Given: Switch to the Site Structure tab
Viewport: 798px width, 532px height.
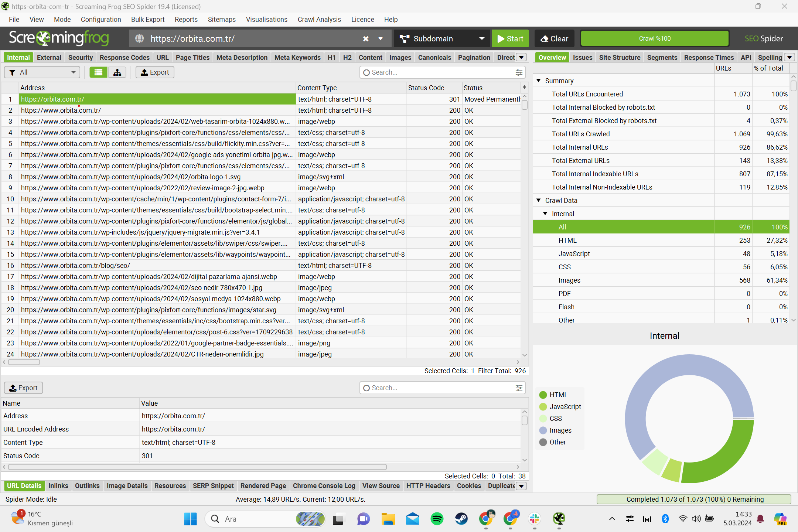Looking at the screenshot, I should tap(620, 57).
